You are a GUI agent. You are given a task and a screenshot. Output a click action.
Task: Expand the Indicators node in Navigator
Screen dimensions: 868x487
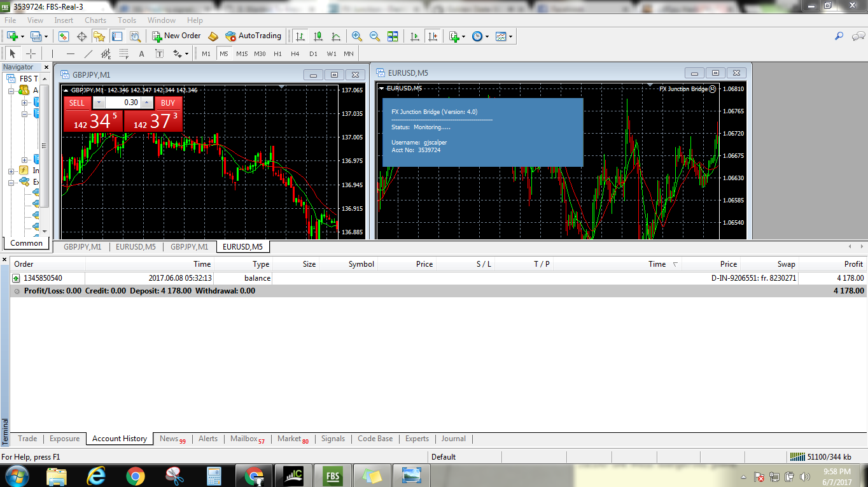[x=11, y=171]
